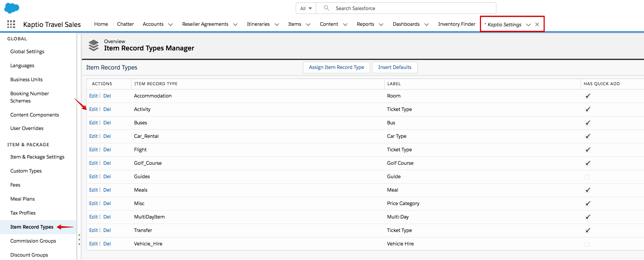Viewport: 644px width, 260px height.
Task: Open the App Launcher grid icon
Action: point(11,24)
